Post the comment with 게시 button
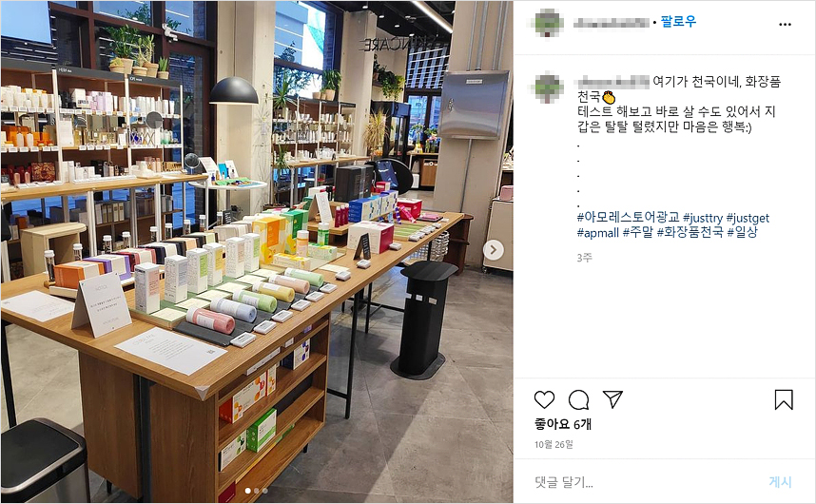 tap(780, 482)
